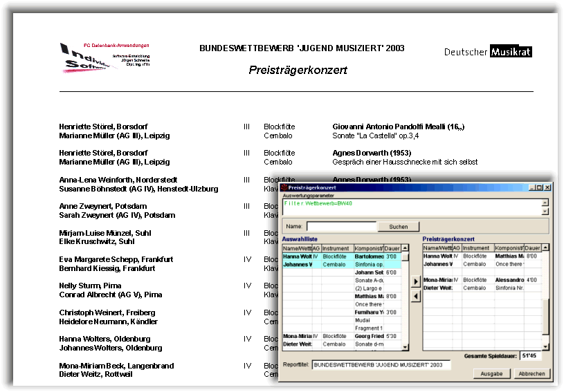Click the Ausgabe button
The image size is (564, 392).
tap(492, 373)
